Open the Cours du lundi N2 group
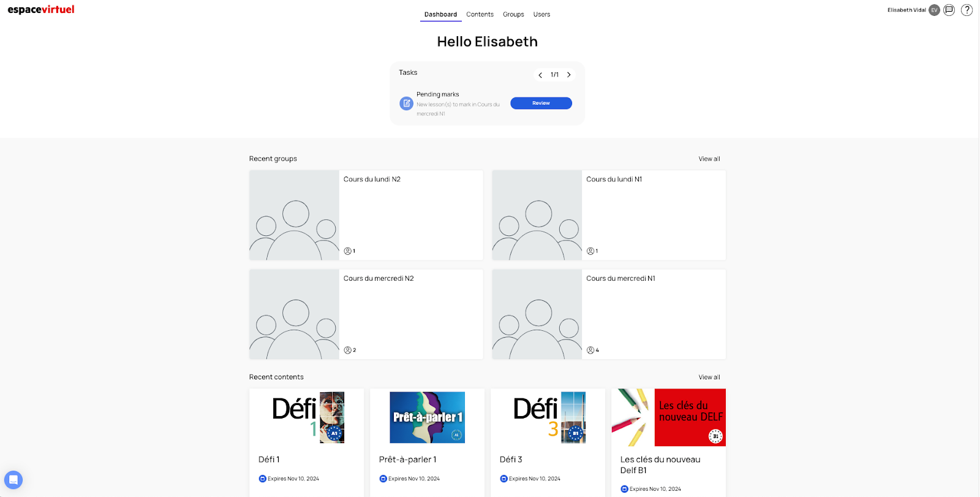The width and height of the screenshot is (980, 497). click(x=372, y=180)
